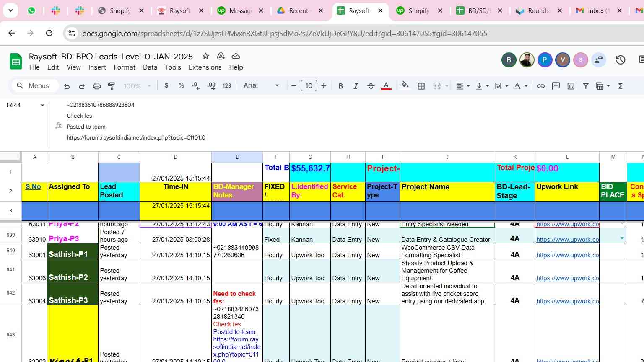Format as percent icon
The image size is (644, 362).
[x=181, y=85]
